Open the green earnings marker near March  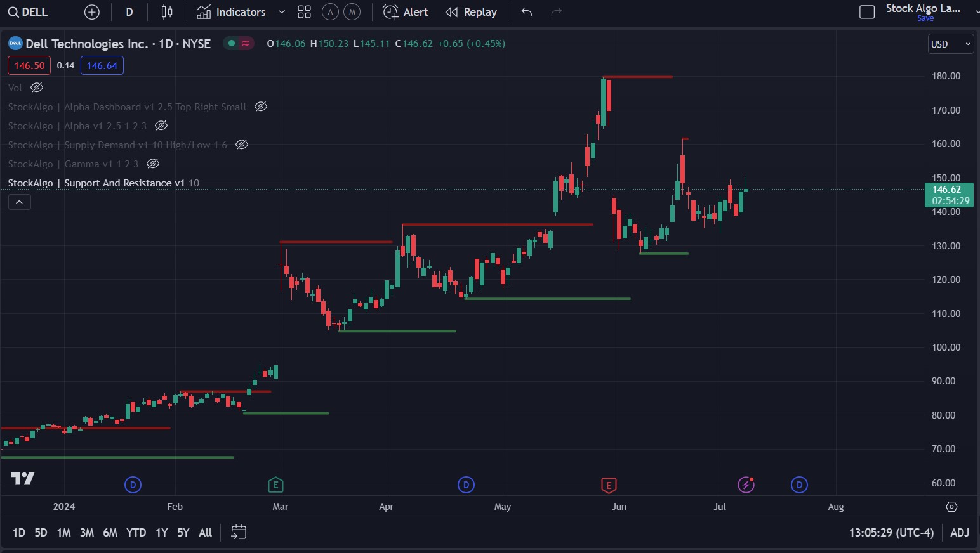[275, 485]
